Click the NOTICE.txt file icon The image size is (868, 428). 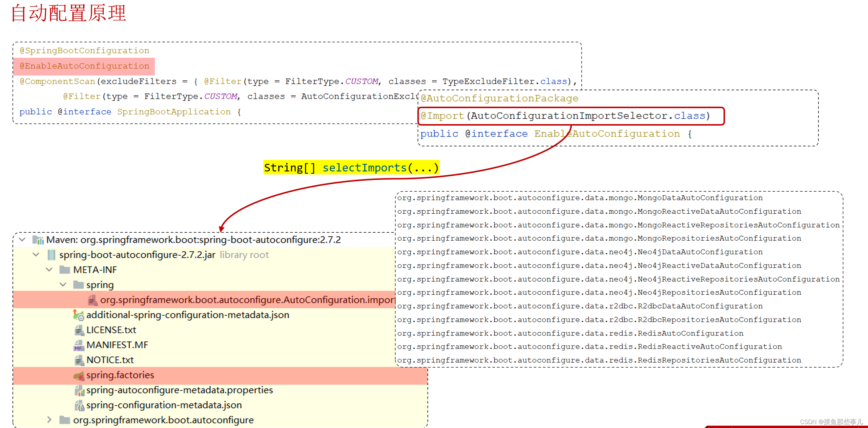pos(79,360)
